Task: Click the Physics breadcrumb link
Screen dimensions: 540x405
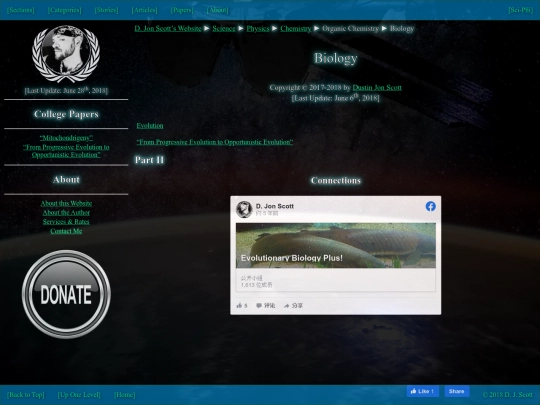Action: [x=258, y=29]
